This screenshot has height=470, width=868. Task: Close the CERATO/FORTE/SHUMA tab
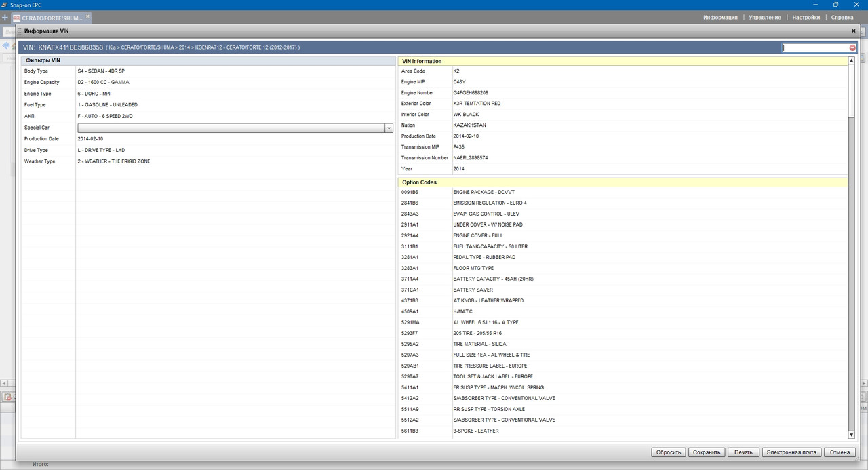87,16
